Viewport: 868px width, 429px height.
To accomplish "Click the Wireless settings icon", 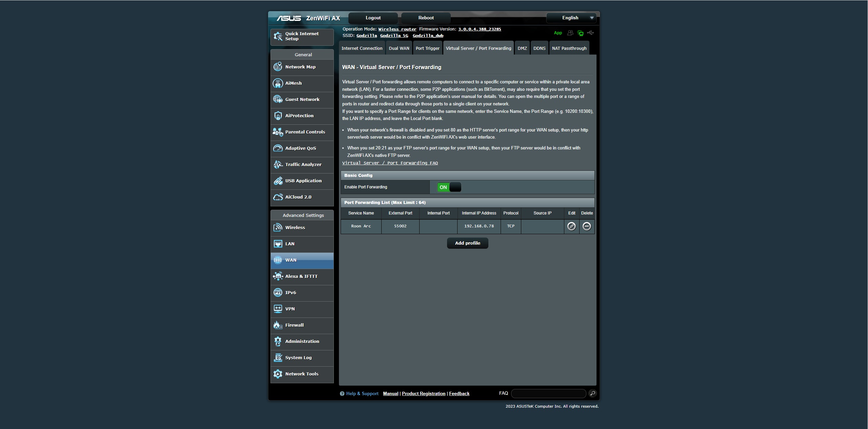I will click(278, 227).
